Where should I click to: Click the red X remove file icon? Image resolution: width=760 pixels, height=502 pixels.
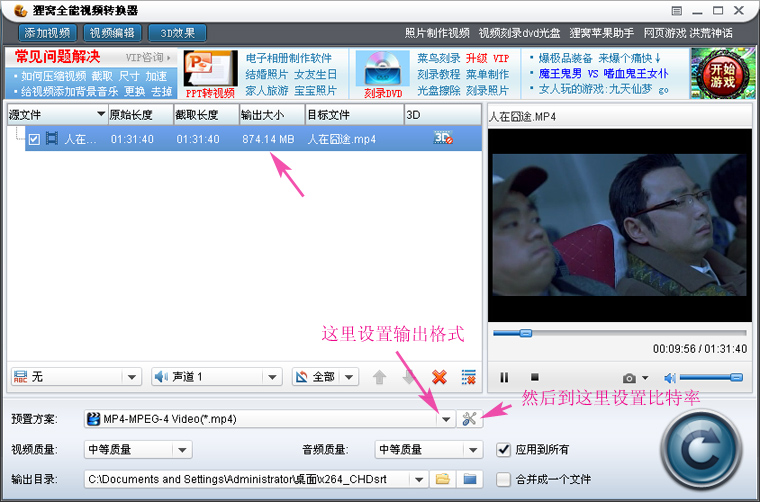click(x=438, y=377)
